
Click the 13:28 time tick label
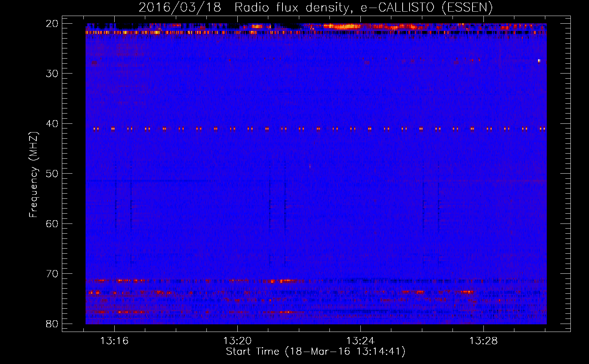(483, 341)
